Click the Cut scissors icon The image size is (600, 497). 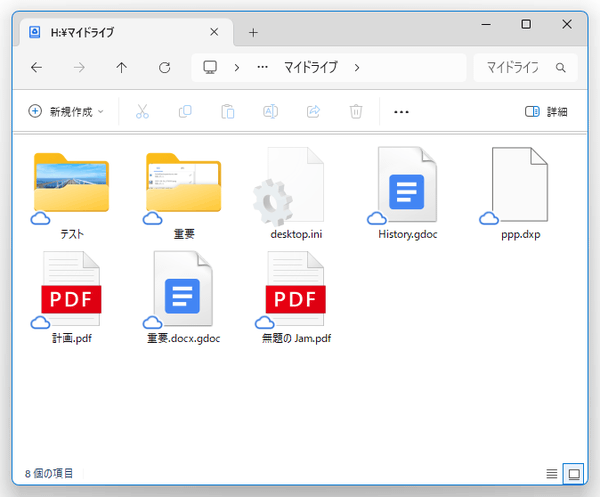142,112
